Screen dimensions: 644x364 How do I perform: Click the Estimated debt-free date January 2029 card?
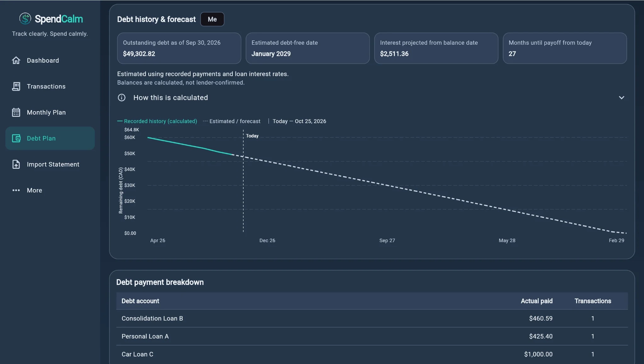pos(308,48)
